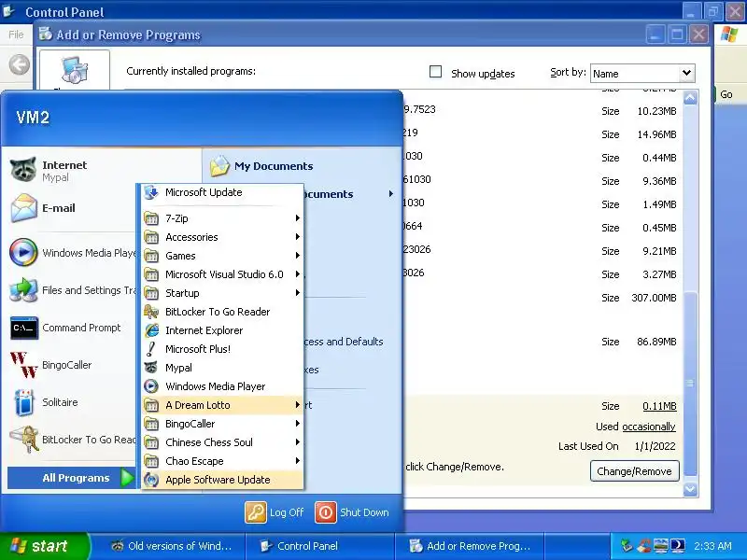
Task: Open BingoCaller icon in left pane
Action: [24, 365]
